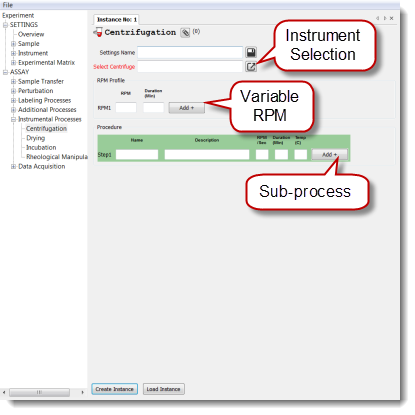
Task: Expand the Experimental Matrix node
Action: click(x=13, y=63)
